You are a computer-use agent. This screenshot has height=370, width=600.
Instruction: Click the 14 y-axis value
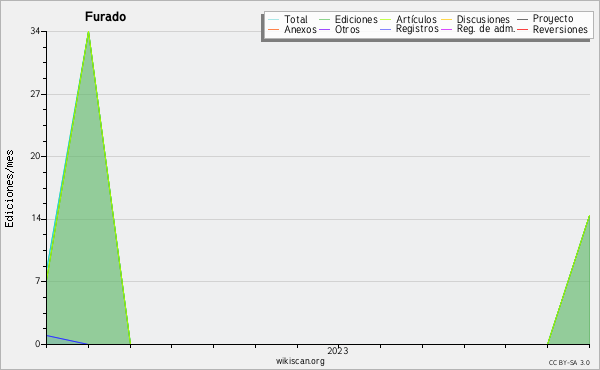[35, 218]
